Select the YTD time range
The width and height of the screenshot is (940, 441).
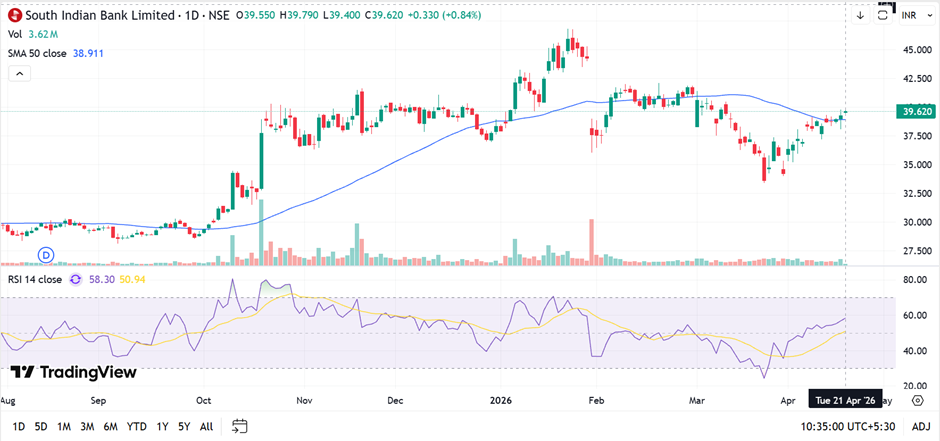137,427
